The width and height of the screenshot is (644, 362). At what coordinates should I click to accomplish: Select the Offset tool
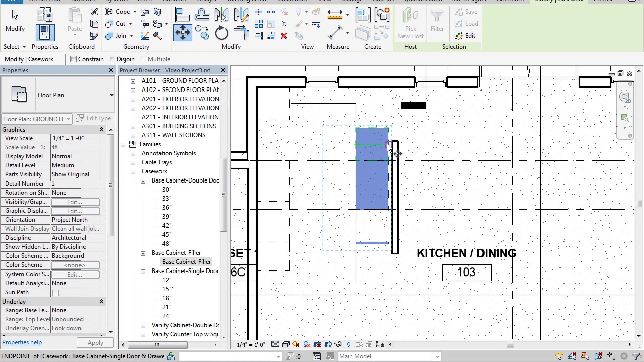pos(202,15)
